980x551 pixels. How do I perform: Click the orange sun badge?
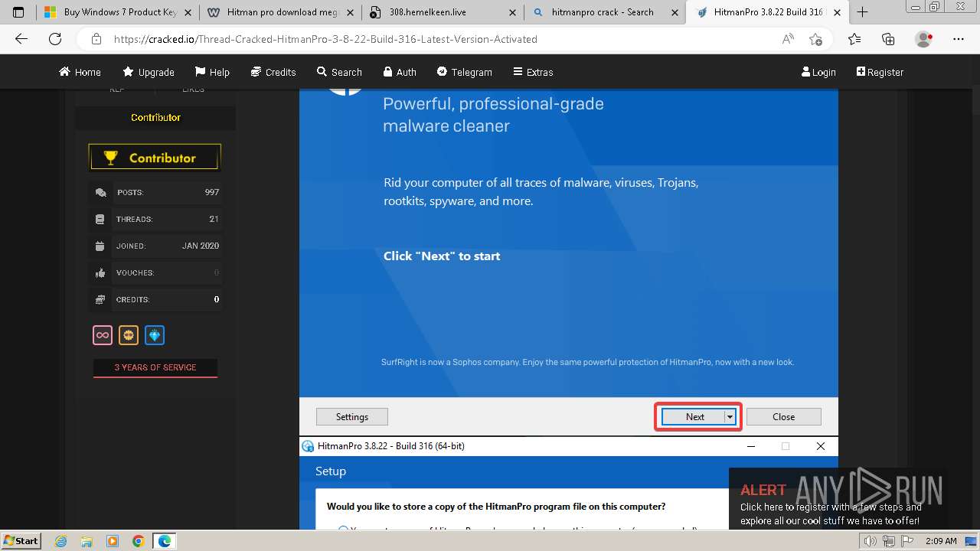129,335
